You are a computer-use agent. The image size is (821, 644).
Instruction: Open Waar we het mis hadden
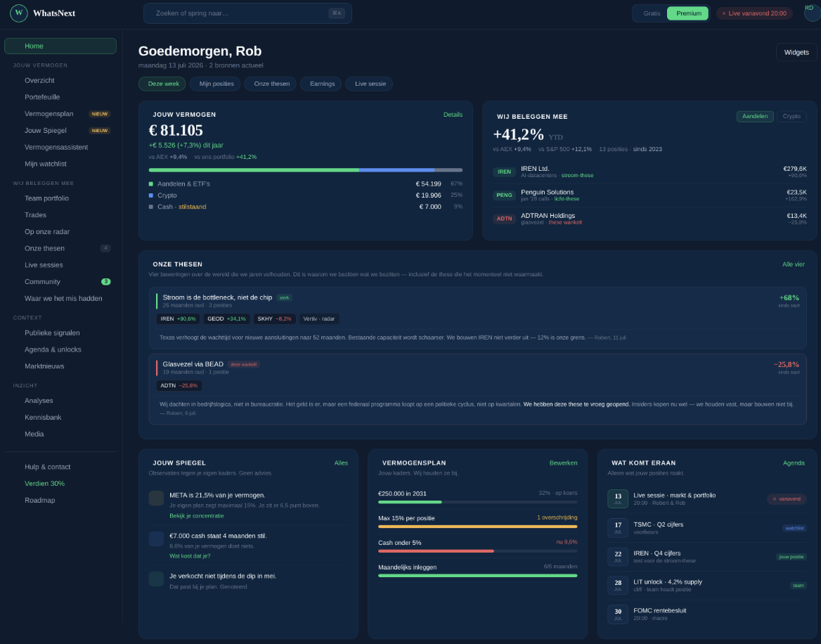(60, 298)
